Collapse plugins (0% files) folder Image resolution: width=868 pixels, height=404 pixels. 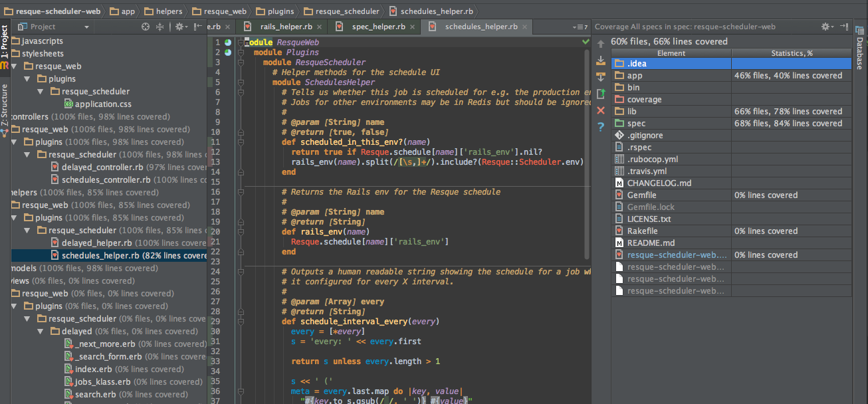[15, 306]
